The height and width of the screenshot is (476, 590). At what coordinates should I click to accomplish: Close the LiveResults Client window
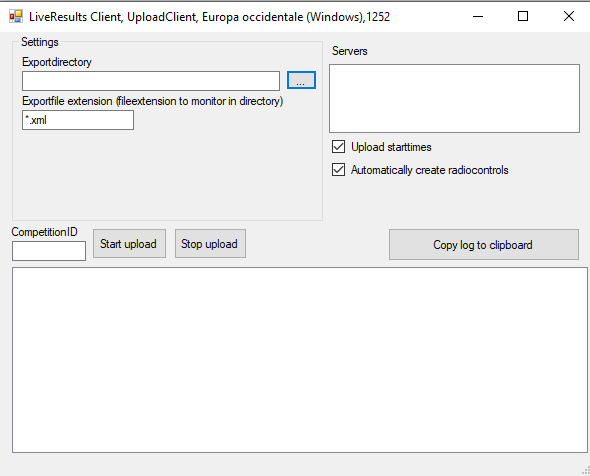(569, 16)
